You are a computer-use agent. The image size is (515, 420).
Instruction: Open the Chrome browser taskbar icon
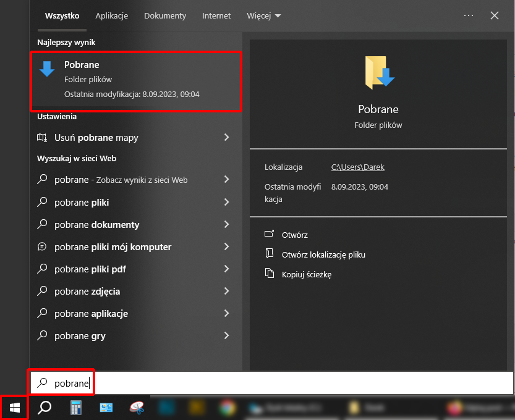point(228,408)
